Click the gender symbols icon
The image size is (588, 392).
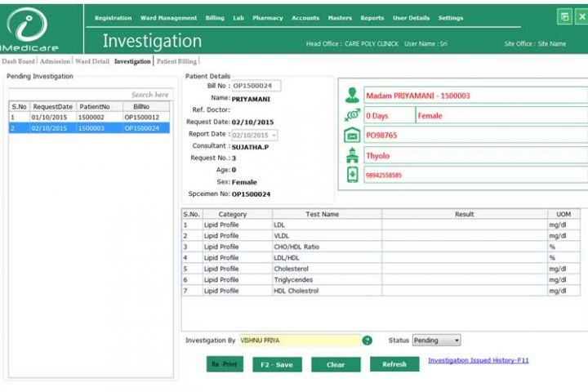(352, 116)
